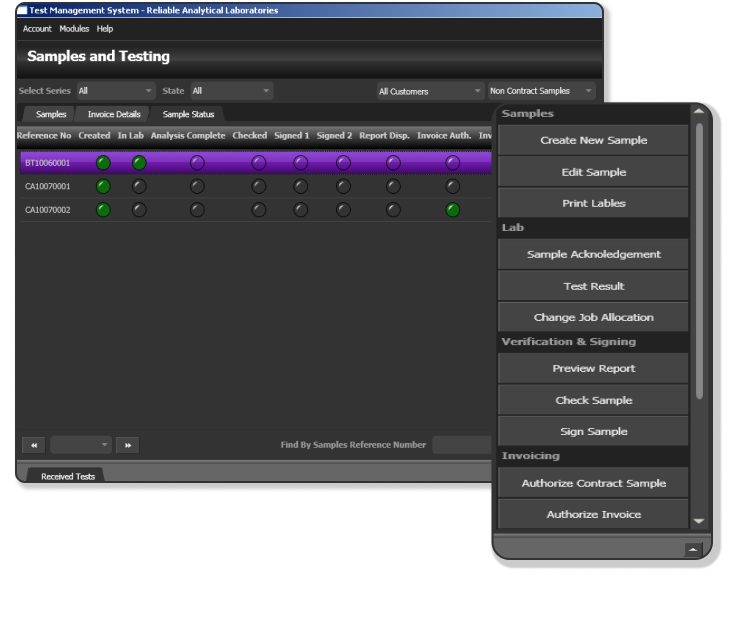Toggle Report Disp. light for BT10060001
The height and width of the screenshot is (621, 749).
[x=393, y=163]
